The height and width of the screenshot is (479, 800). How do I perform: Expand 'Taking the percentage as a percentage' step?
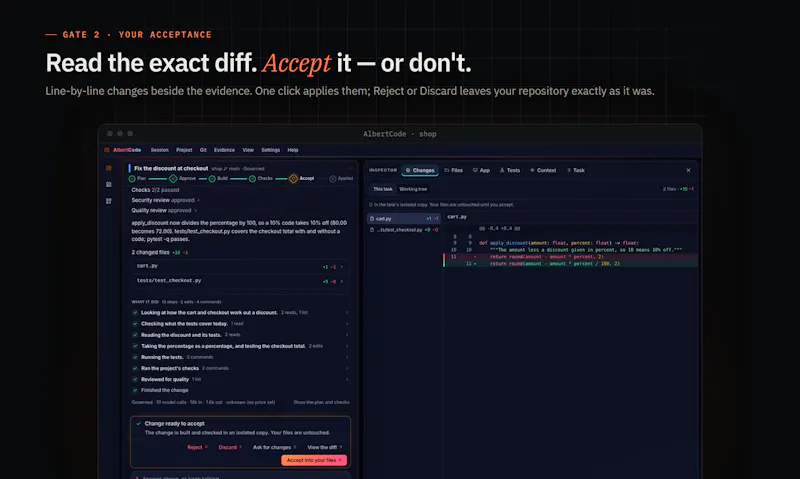coord(240,346)
